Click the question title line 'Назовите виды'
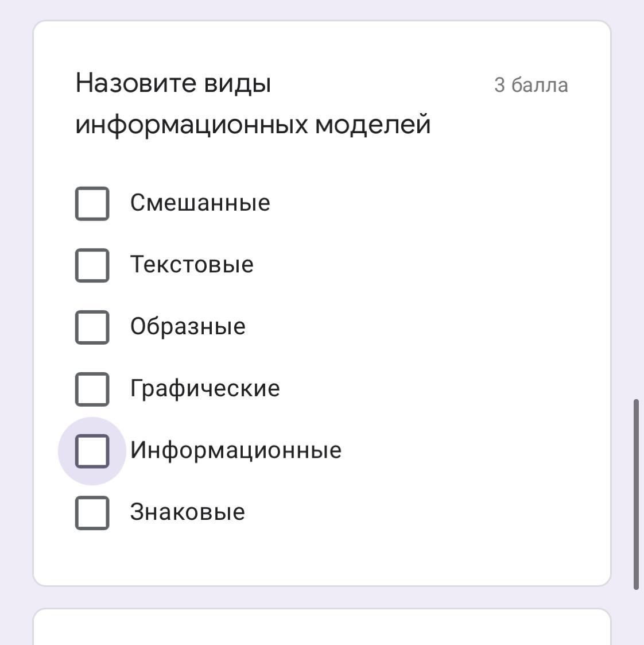The image size is (644, 645). pyautogui.click(x=173, y=84)
